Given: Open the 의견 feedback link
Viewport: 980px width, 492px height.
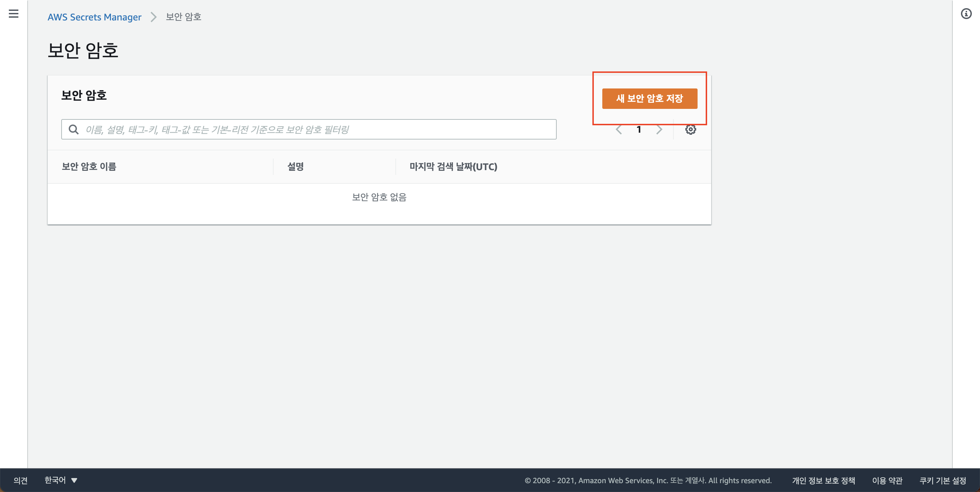Looking at the screenshot, I should 20,480.
